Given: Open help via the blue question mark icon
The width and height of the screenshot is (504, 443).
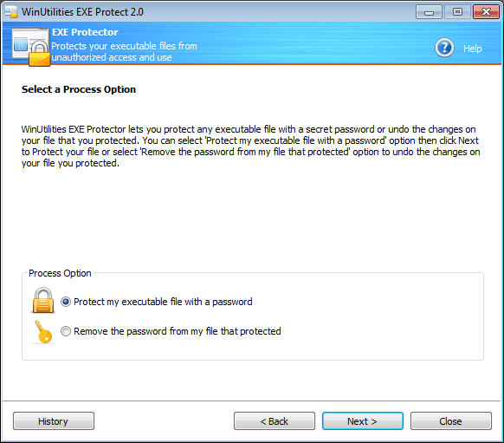Looking at the screenshot, I should (444, 48).
